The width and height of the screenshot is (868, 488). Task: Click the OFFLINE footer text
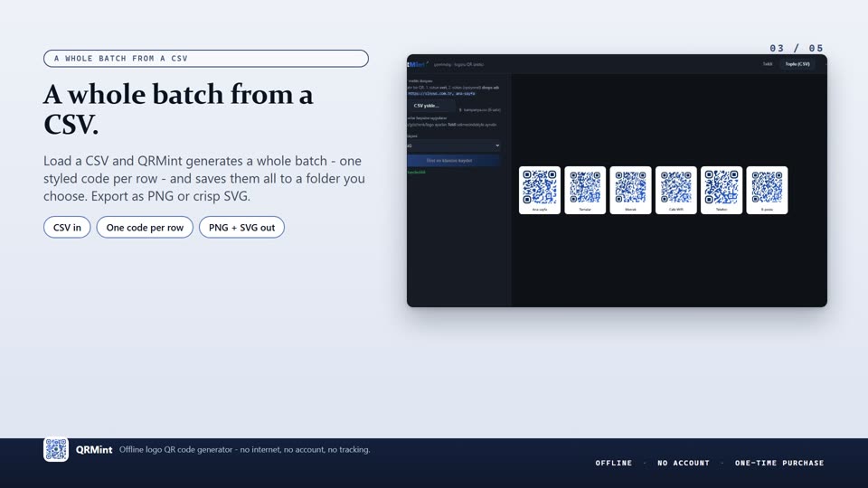(x=613, y=463)
